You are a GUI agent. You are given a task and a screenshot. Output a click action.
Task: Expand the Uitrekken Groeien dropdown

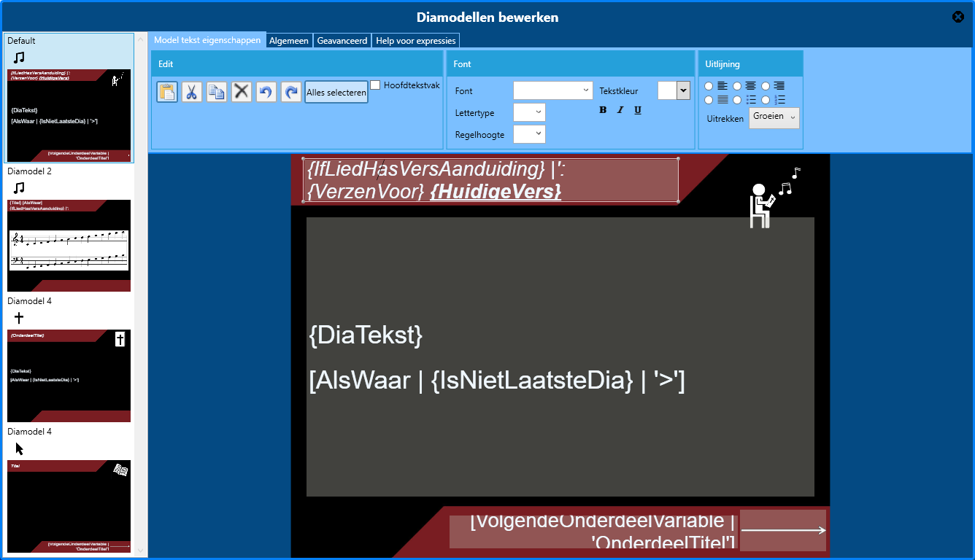point(774,118)
